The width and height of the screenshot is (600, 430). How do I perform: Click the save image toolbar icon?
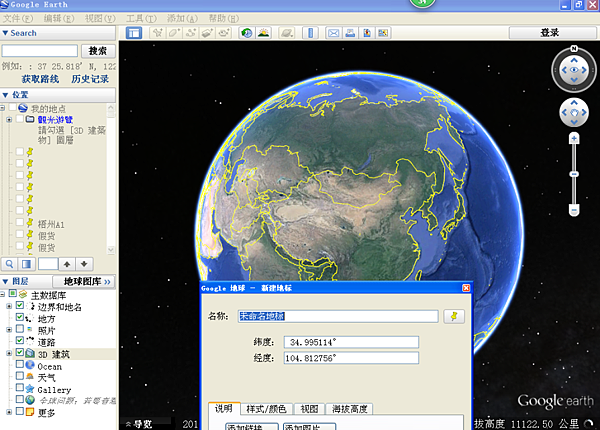383,33
